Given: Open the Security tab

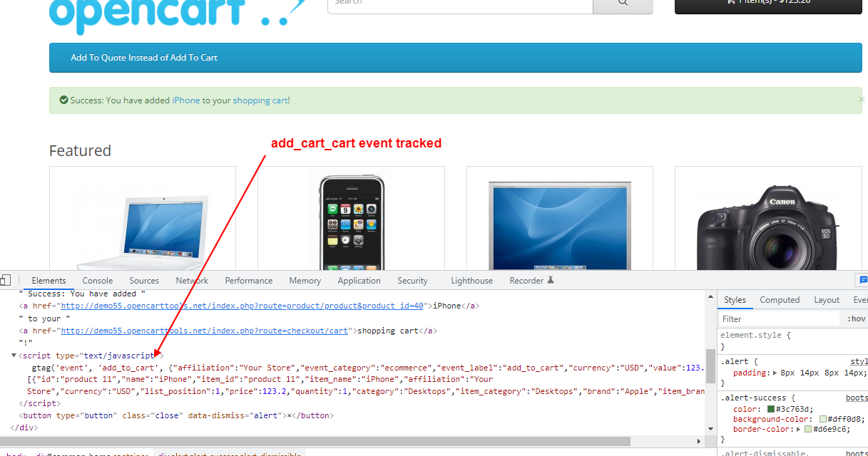Looking at the screenshot, I should pyautogui.click(x=412, y=281).
